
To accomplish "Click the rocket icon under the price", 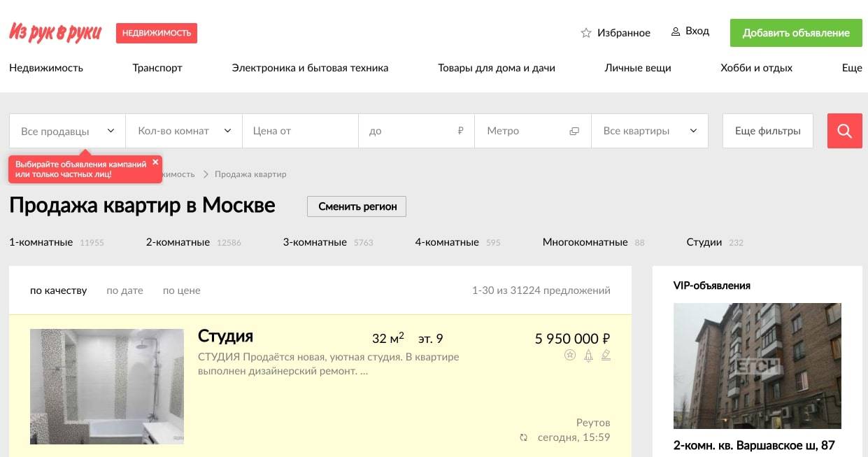I will point(588,356).
